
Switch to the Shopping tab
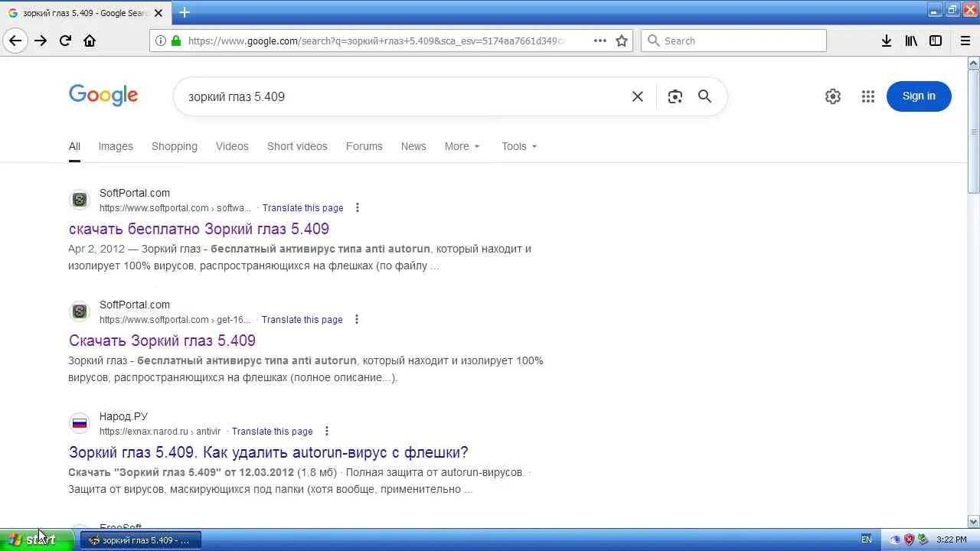(x=175, y=146)
